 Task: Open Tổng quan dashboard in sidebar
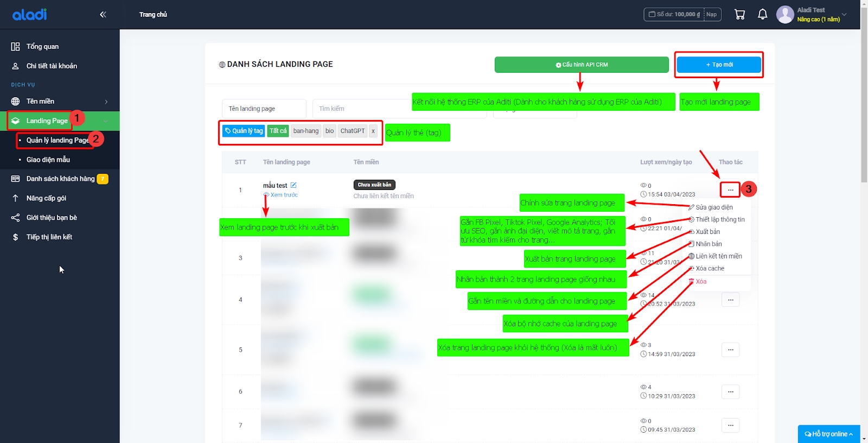pos(42,47)
